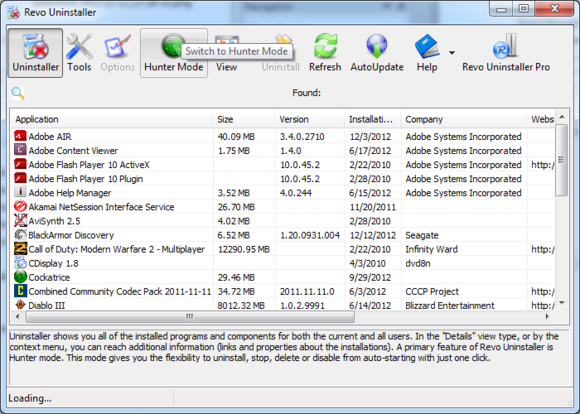Image resolution: width=580 pixels, height=414 pixels.
Task: Click the 12290.95 MB size cell
Action: [243, 249]
